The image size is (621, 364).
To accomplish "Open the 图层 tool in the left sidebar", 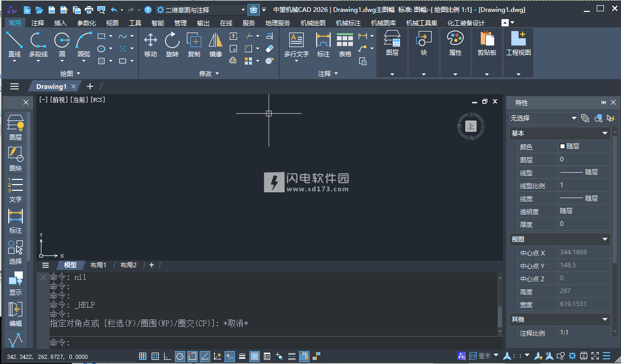I will pyautogui.click(x=16, y=128).
